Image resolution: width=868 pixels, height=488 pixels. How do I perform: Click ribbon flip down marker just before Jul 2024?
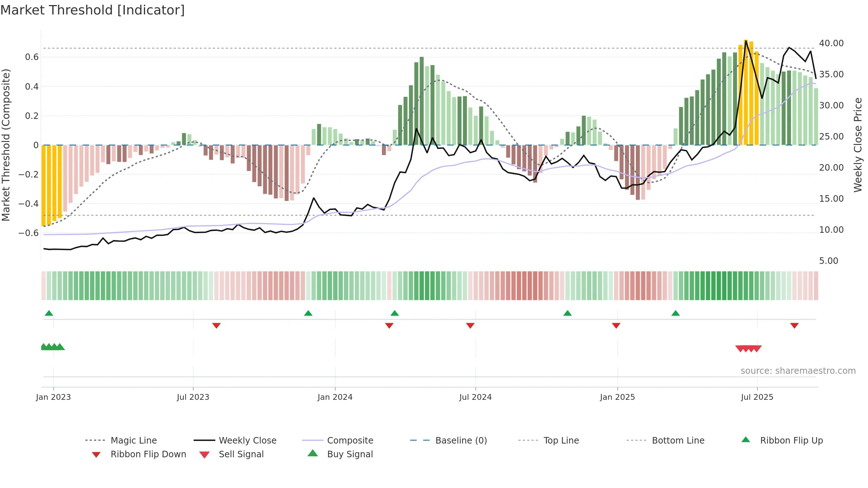click(470, 326)
